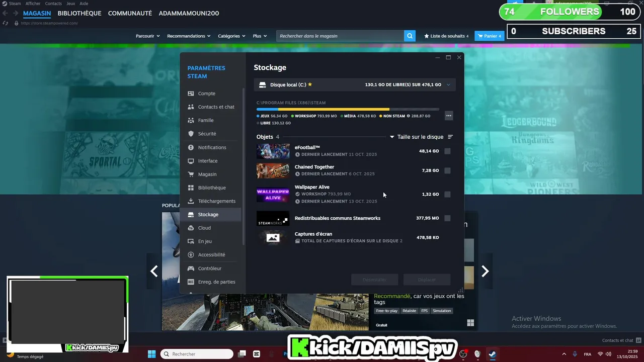Open the Windows Start menu
Viewport: 644px width, 362px height.
tap(151, 354)
